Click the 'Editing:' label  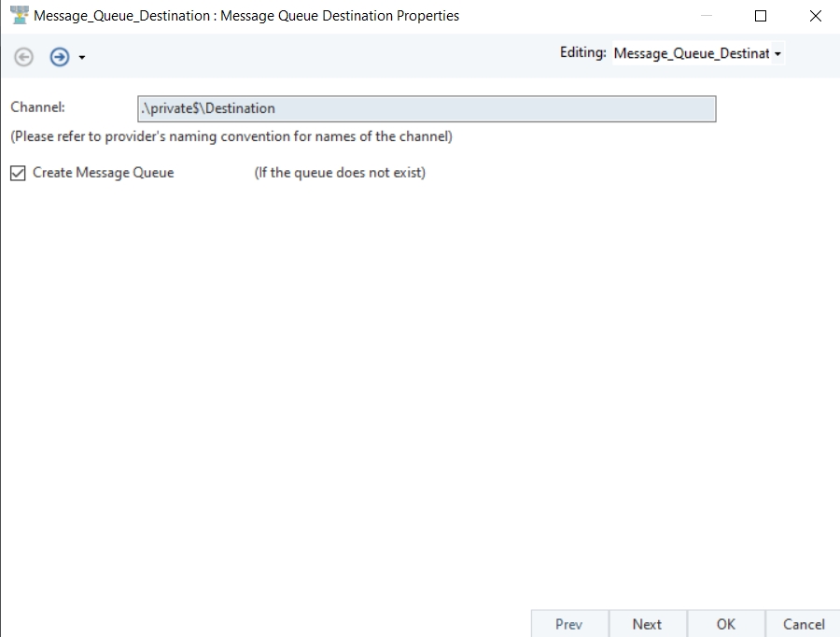(x=582, y=52)
